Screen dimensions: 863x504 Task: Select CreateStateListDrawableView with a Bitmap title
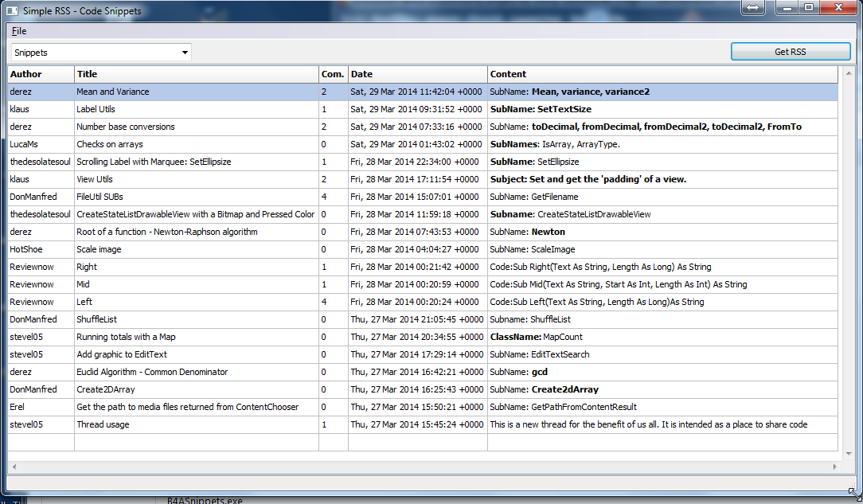point(195,215)
